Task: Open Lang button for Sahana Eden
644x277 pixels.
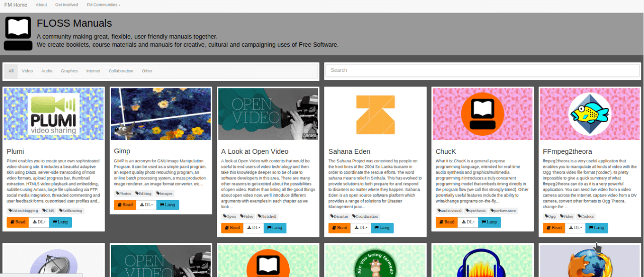Action: coord(382,228)
